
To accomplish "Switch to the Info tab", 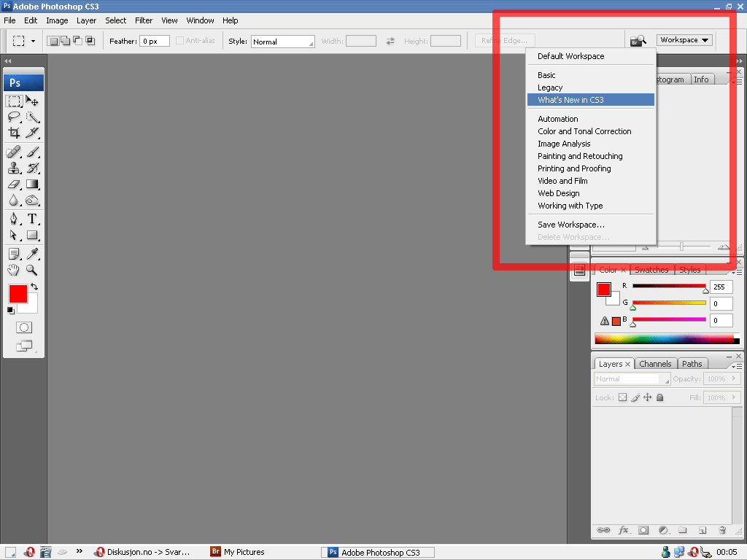I will point(701,79).
